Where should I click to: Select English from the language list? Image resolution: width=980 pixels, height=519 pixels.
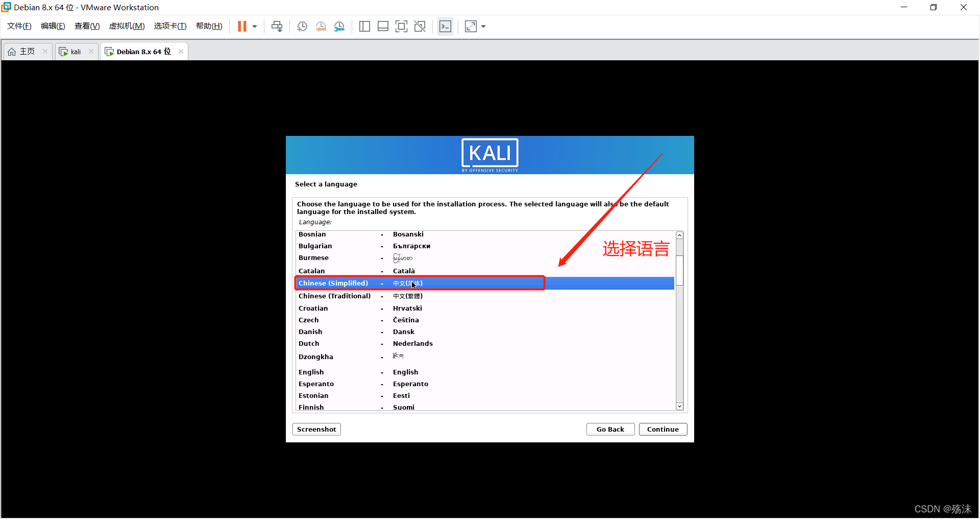(x=357, y=372)
